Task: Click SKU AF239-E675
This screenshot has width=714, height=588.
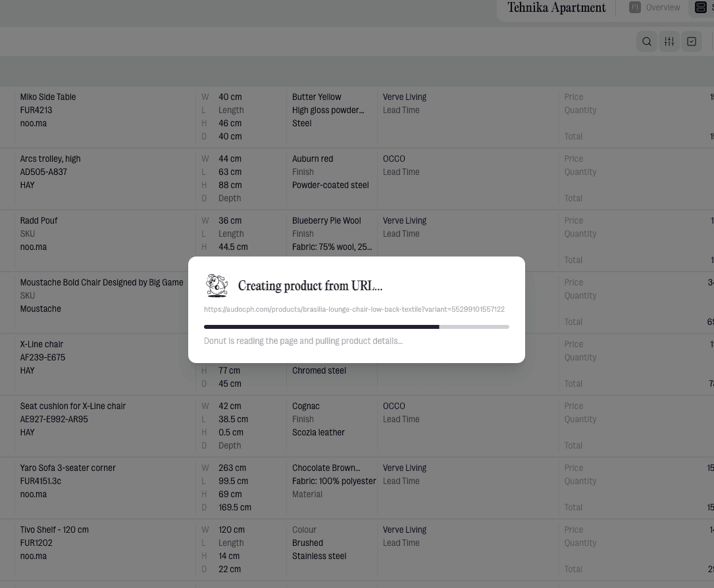Action: click(42, 358)
